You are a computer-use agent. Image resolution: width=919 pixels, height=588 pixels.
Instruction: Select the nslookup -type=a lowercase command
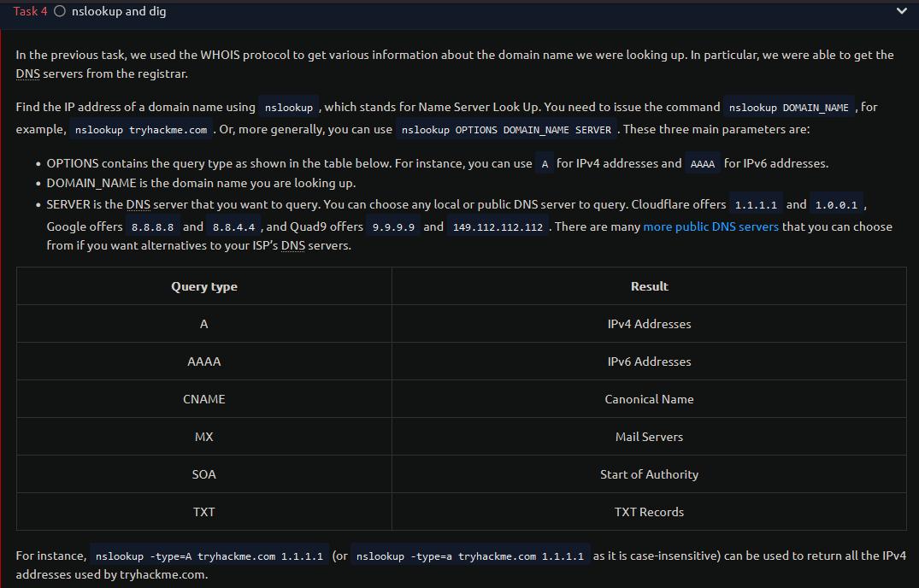click(x=470, y=556)
